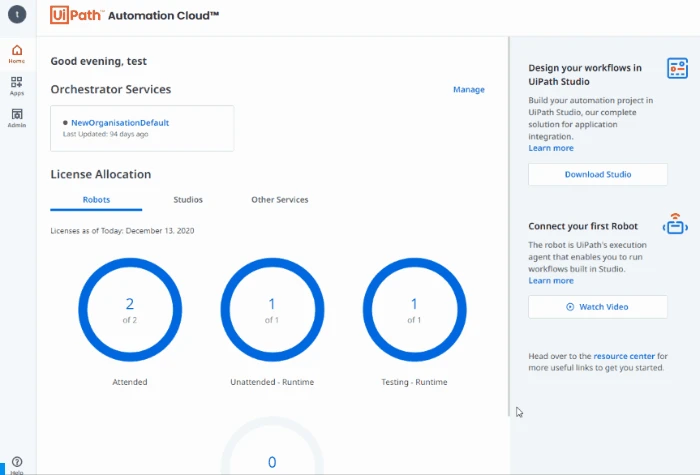This screenshot has width=700, height=475.
Task: Open the Apps section in sidebar
Action: tap(17, 86)
